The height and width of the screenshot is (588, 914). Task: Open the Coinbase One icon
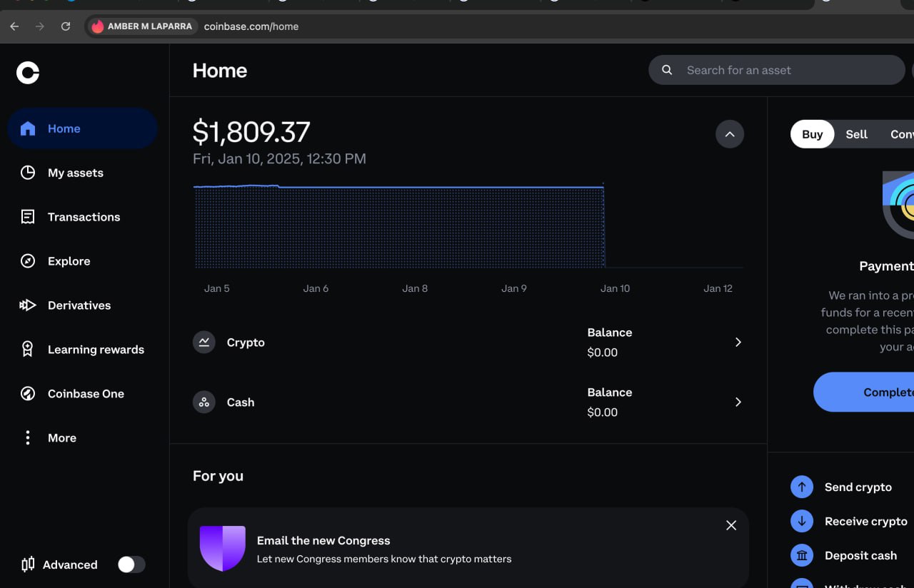[28, 394]
